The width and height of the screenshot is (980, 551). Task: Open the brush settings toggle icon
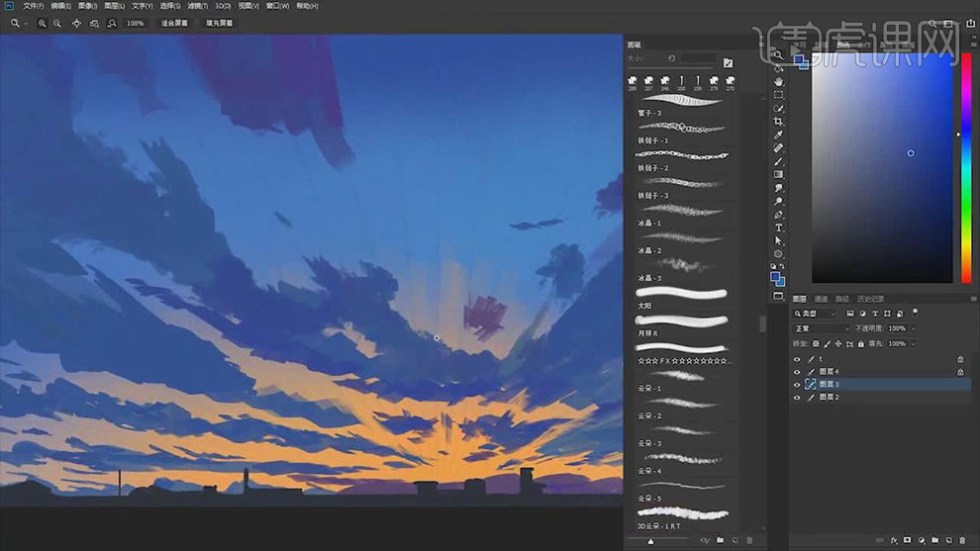coord(729,63)
